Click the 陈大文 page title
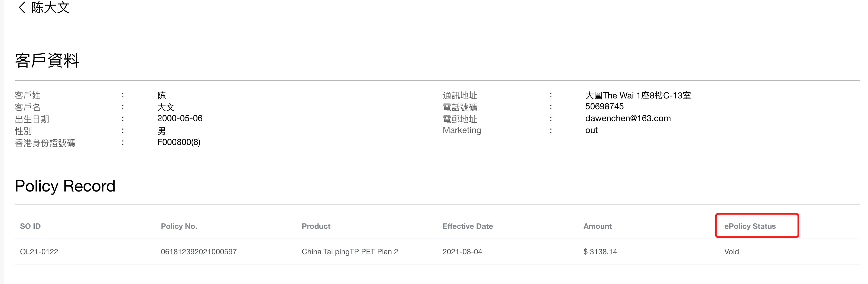This screenshot has width=868, height=284. 50,7
